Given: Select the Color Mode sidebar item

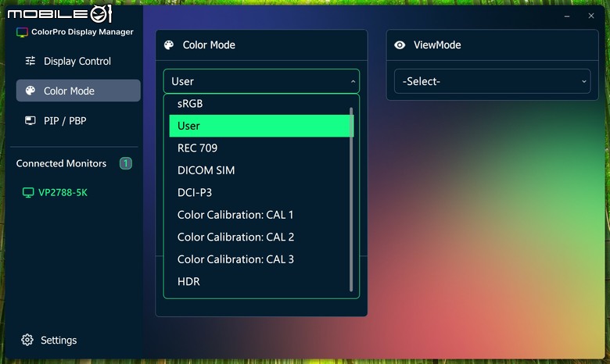Looking at the screenshot, I should point(77,91).
